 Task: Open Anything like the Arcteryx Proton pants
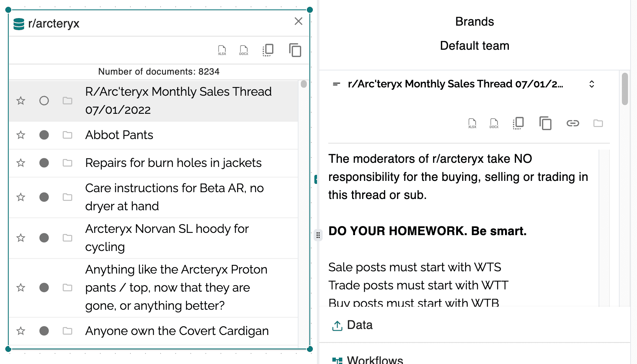[x=176, y=288]
